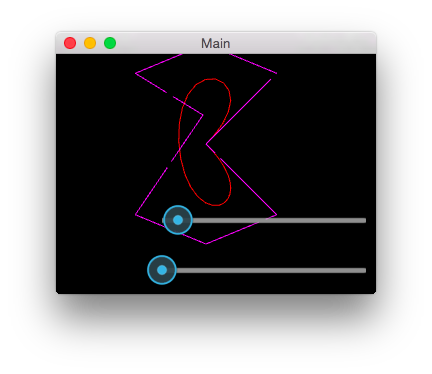Click the empty black canvas right of the shapes
Image resolution: width=432 pixels, height=374 pixels.
(x=327, y=140)
